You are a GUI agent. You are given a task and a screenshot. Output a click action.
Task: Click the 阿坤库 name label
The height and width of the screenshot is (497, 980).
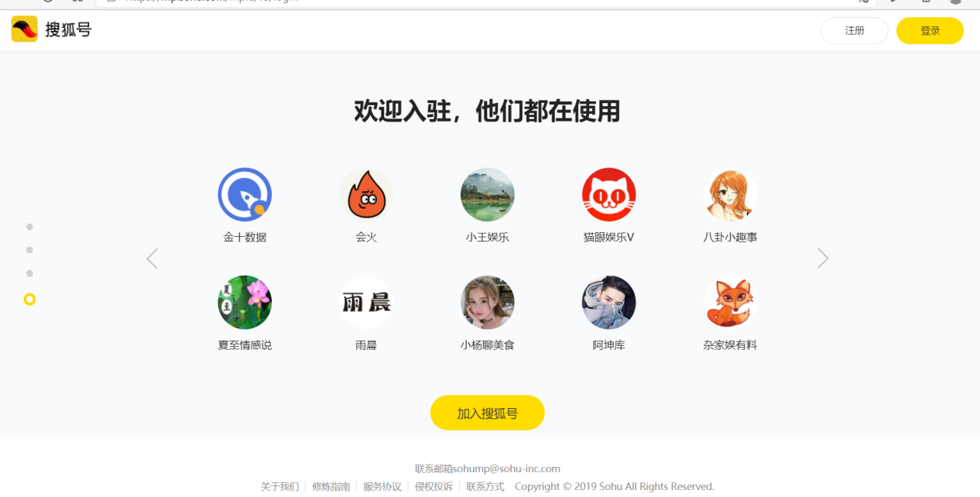[609, 345]
